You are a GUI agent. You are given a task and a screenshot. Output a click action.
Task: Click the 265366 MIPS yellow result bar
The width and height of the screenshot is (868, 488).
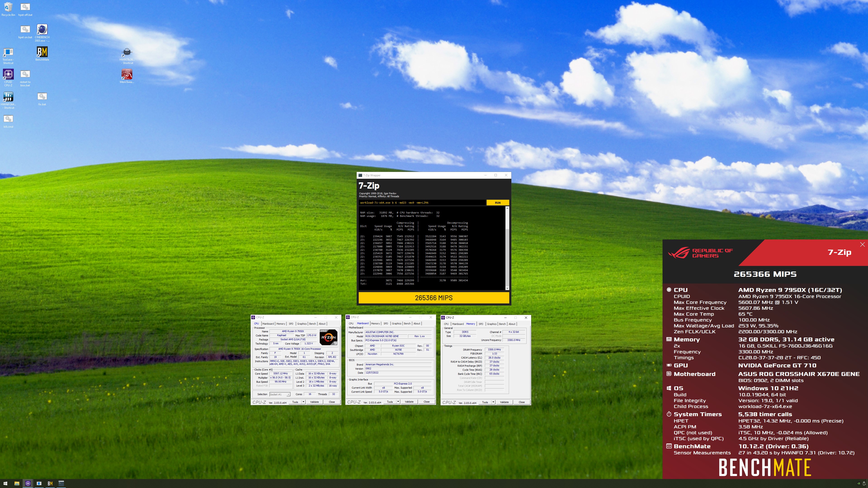click(434, 298)
